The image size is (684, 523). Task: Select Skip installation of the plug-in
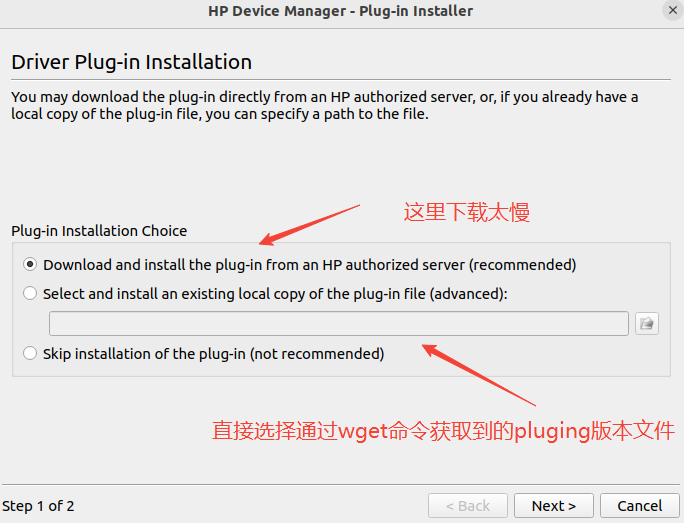(x=30, y=353)
